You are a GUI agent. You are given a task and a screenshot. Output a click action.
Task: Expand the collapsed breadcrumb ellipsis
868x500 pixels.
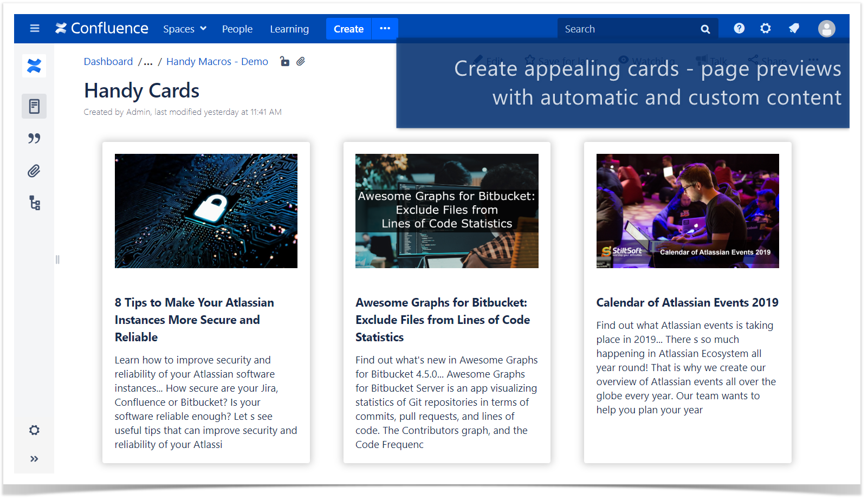pyautogui.click(x=148, y=62)
